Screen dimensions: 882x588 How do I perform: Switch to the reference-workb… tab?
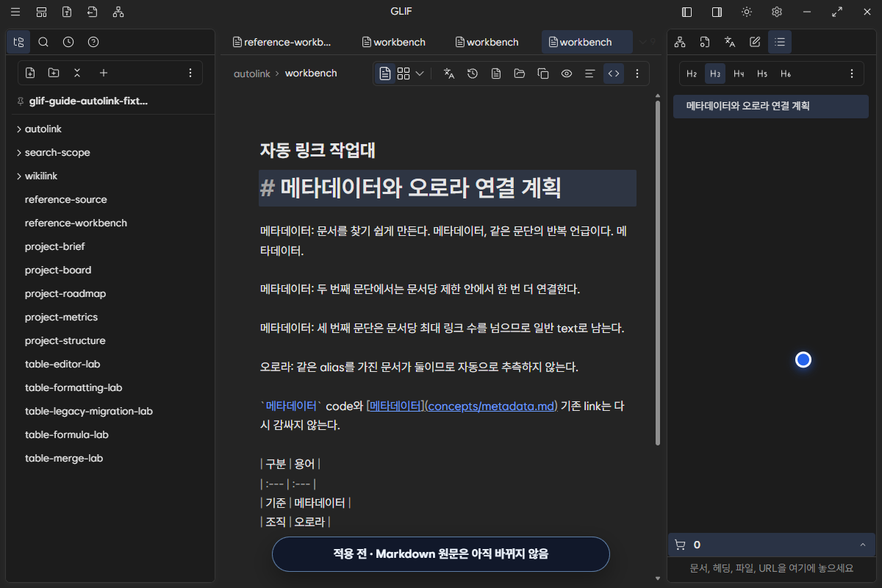coord(282,42)
